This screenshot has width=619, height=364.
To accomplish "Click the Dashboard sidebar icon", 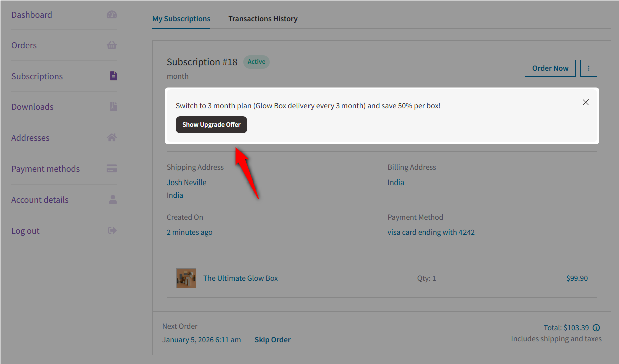I will pos(111,14).
